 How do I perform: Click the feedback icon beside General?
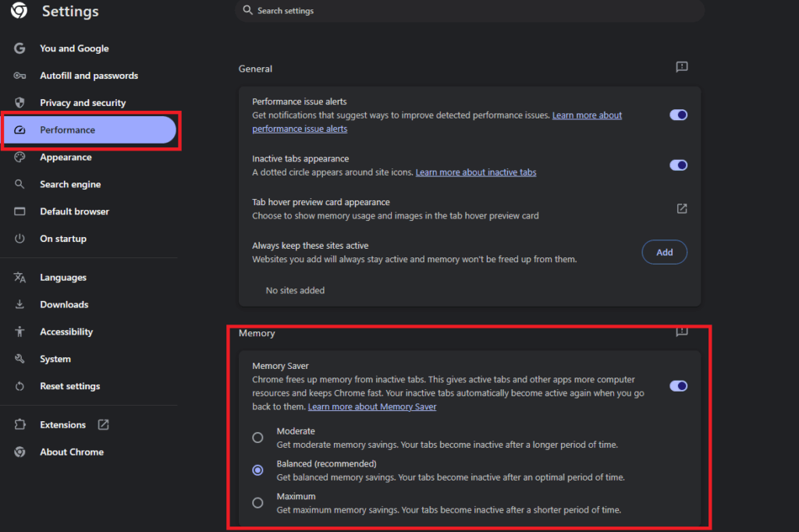click(x=681, y=67)
